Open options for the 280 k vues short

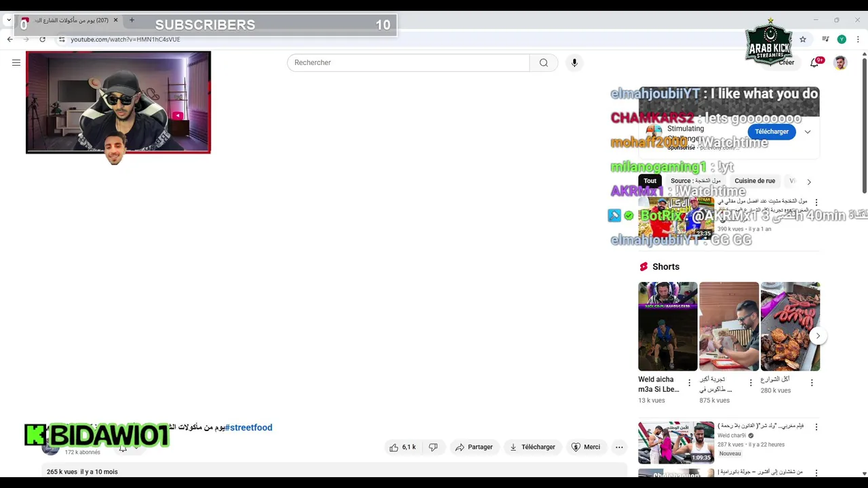pos(812,383)
